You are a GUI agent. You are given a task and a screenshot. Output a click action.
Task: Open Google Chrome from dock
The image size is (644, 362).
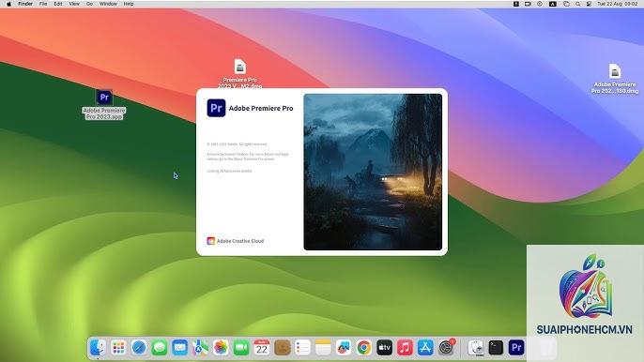pos(364,348)
